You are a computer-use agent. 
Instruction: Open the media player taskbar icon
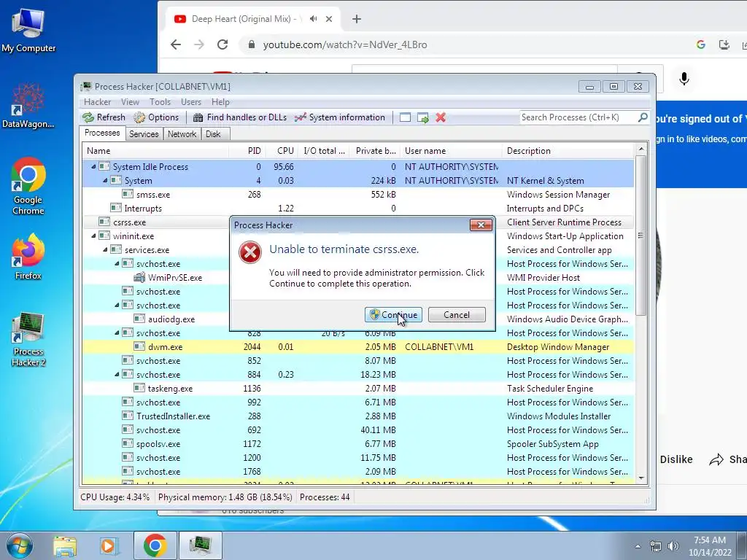[x=109, y=545]
